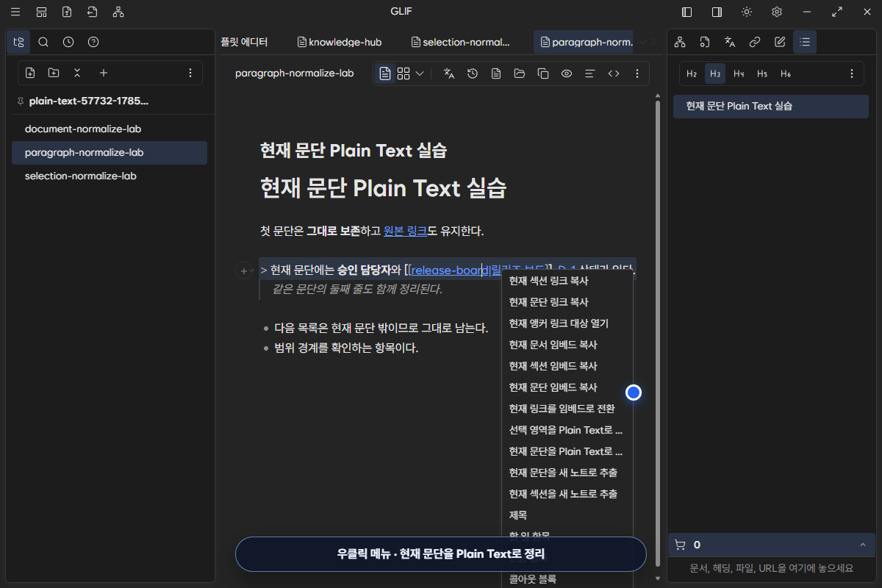Click the layout template icon in title bar
Viewport: 882px width, 588px height.
pos(41,12)
